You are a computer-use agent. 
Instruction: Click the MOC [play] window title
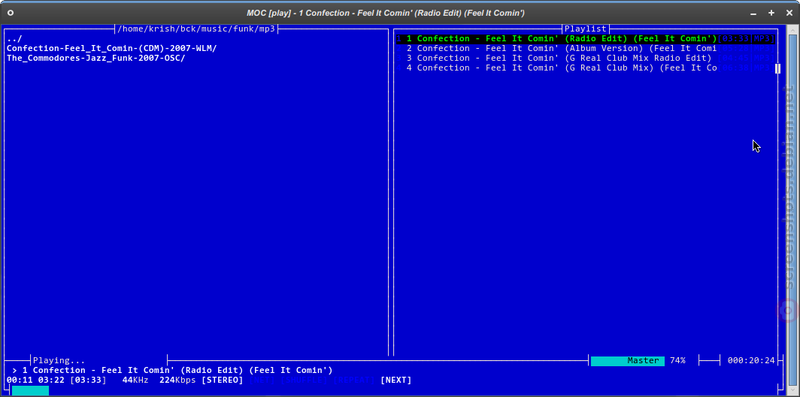point(386,13)
